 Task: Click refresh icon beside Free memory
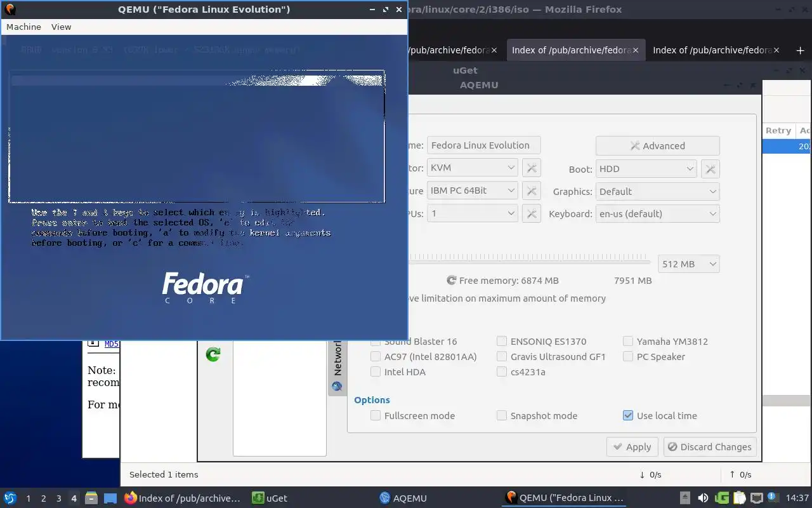452,280
